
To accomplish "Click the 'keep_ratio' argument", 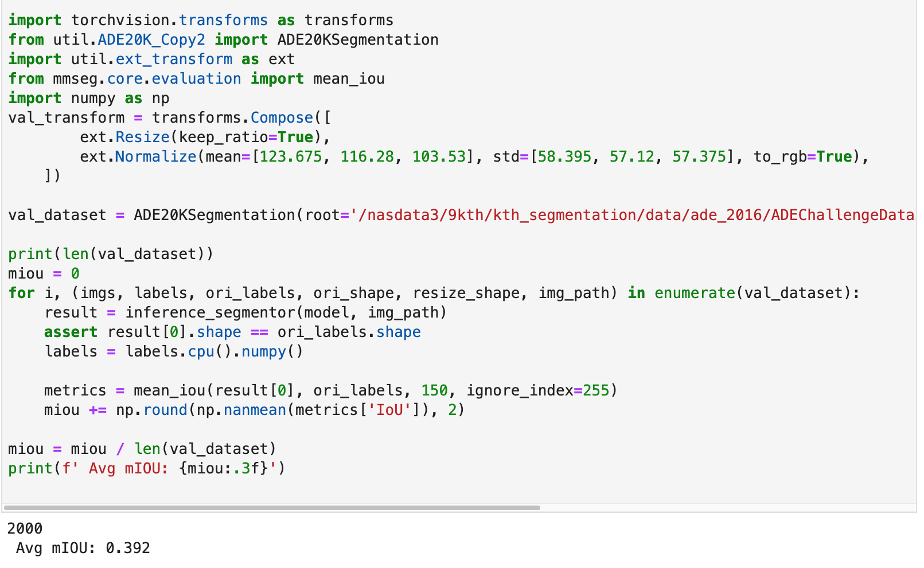I will (223, 137).
